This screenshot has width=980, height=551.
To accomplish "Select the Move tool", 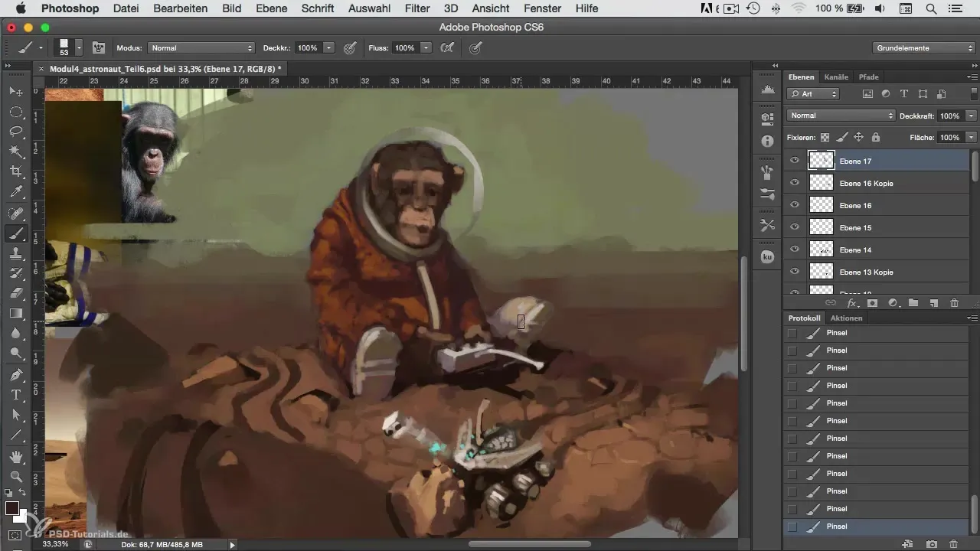I will coord(15,91).
